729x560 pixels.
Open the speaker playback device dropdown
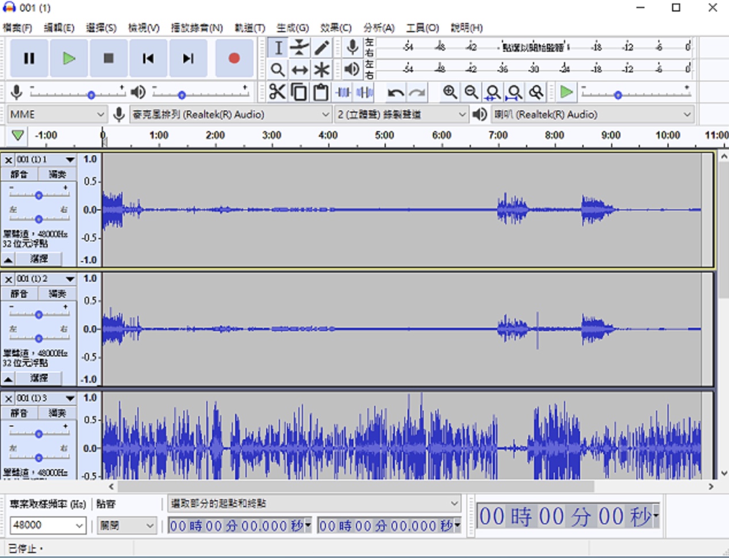click(592, 114)
